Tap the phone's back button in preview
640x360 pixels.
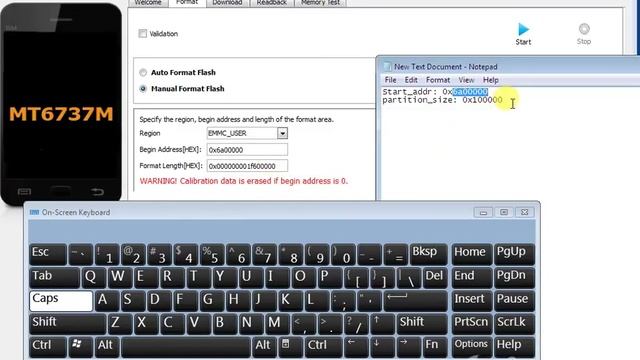tap(97, 192)
